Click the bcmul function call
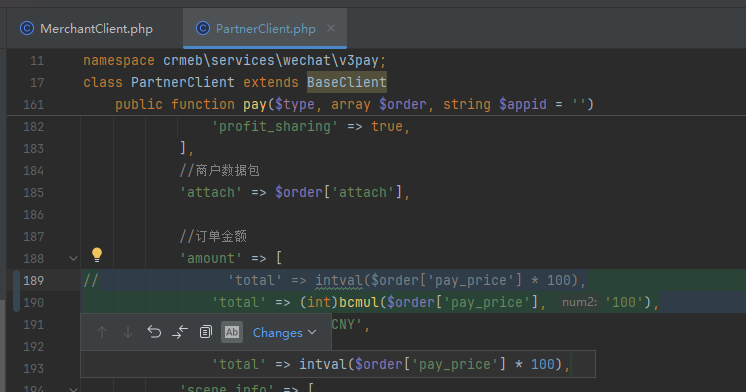The height and width of the screenshot is (392, 746). tap(359, 302)
